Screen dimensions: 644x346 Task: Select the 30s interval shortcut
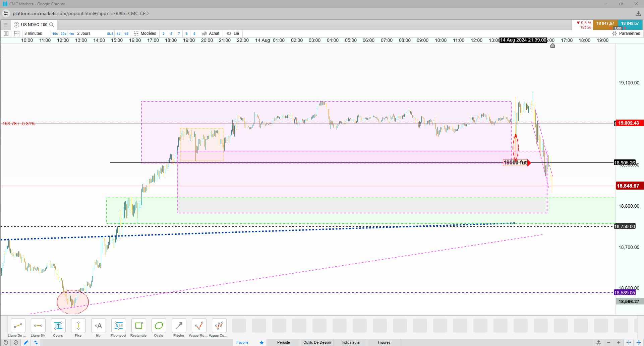coord(63,33)
